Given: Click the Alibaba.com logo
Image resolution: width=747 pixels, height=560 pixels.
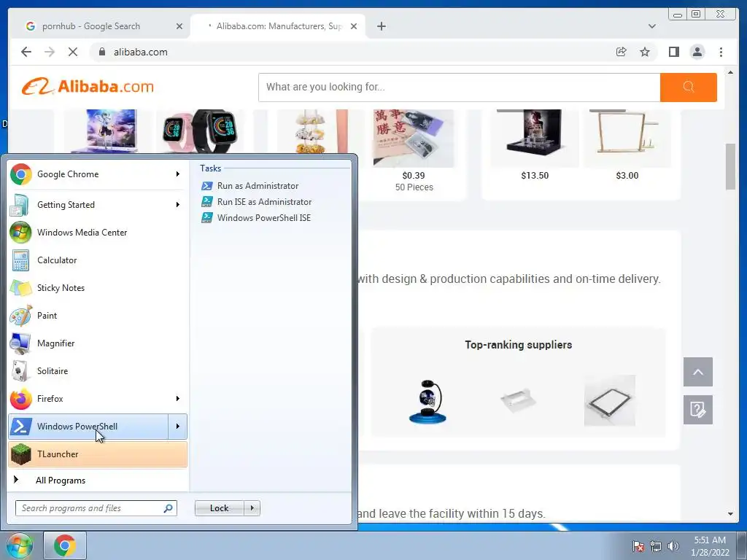Looking at the screenshot, I should (x=88, y=87).
